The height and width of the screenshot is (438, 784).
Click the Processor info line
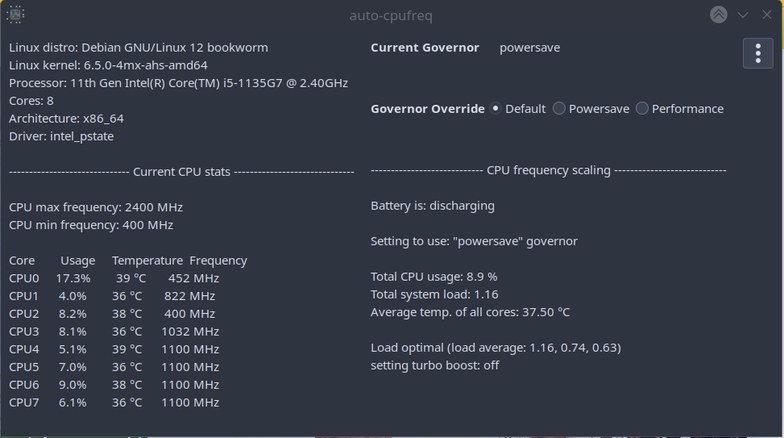click(178, 83)
